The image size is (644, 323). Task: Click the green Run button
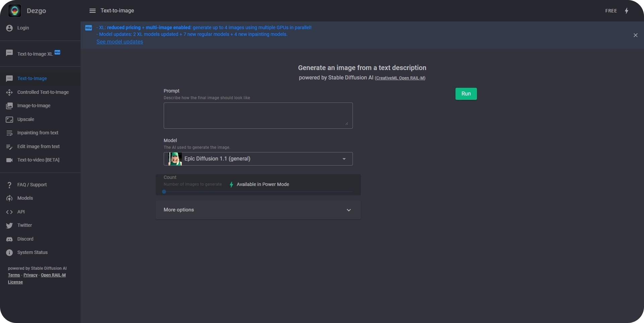click(466, 94)
